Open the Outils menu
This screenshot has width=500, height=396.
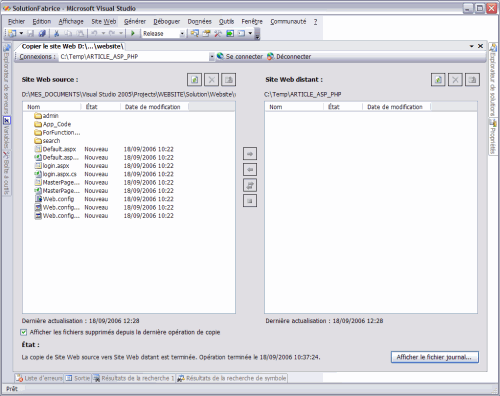tap(226, 21)
